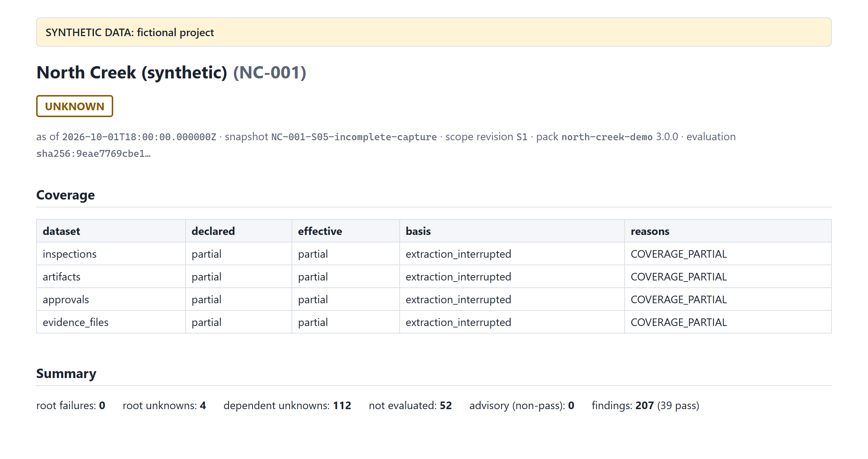Click extraction_interrupted in artifacts row

tap(512, 276)
